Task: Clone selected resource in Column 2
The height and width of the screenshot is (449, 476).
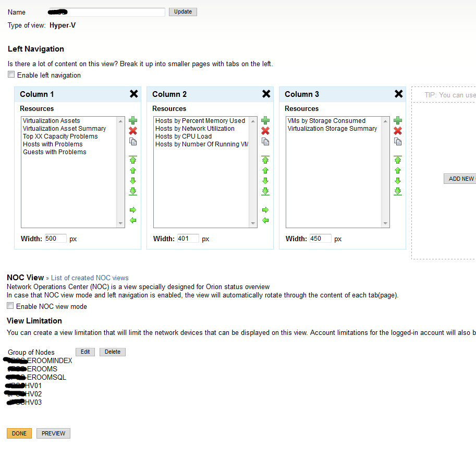Action: coord(265,142)
